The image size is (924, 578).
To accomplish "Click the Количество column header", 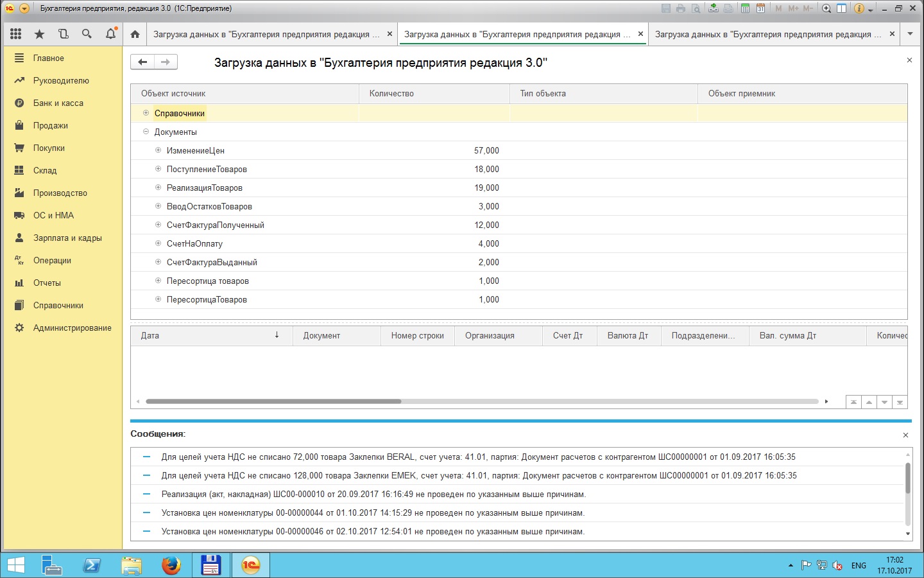I will coord(434,93).
